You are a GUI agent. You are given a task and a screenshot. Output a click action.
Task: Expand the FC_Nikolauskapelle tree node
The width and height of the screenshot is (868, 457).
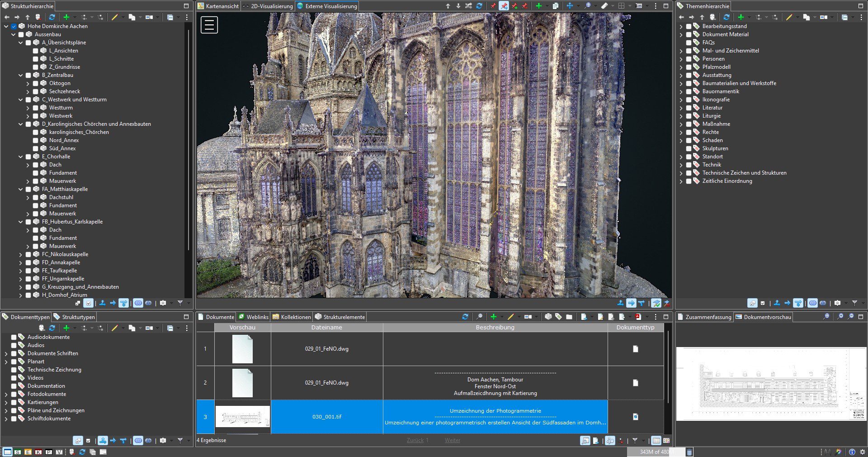(20, 254)
